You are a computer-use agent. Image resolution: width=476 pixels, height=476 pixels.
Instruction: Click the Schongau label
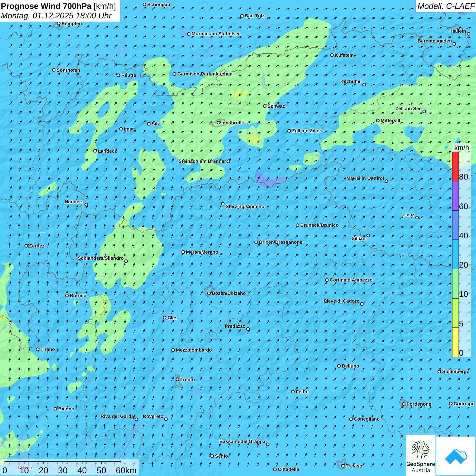158,4
